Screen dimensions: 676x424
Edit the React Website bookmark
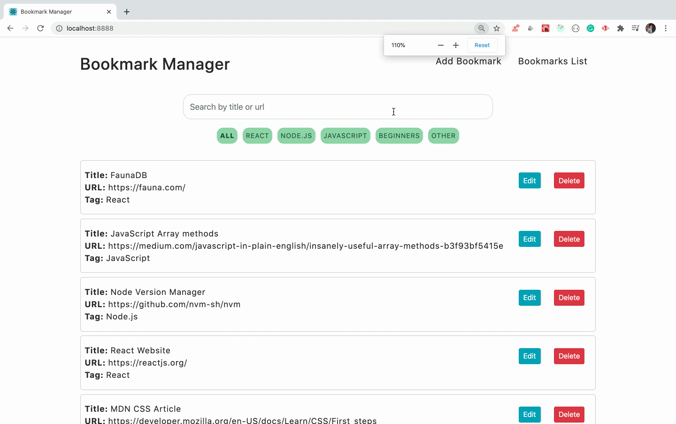[x=529, y=356]
